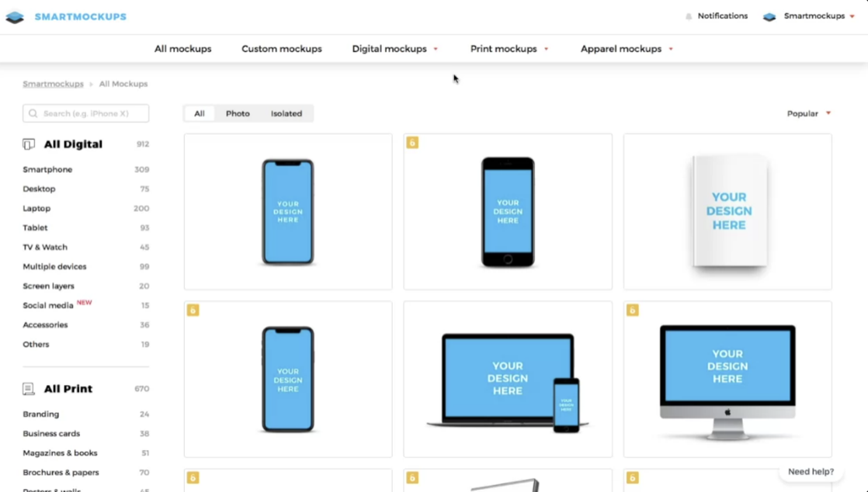Click the All Print document icon

point(29,389)
